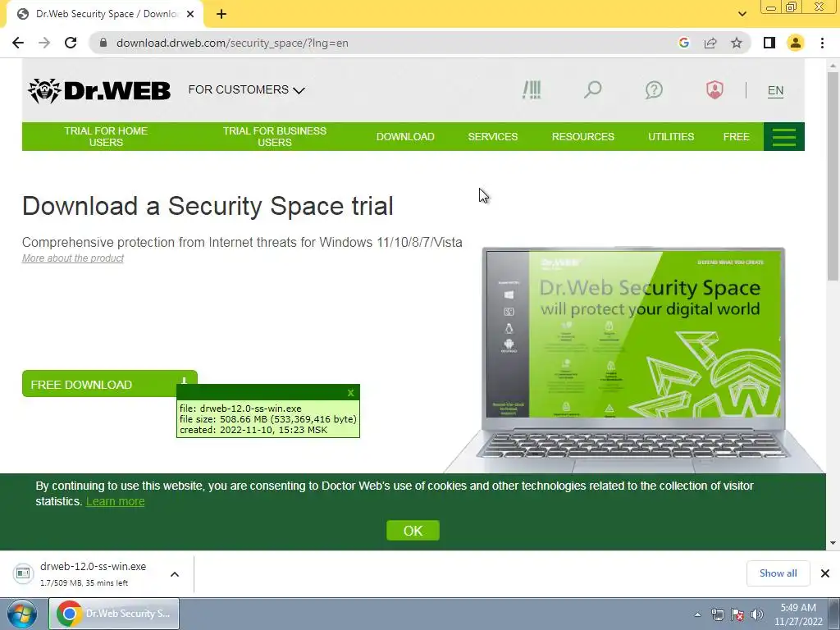The height and width of the screenshot is (630, 840).
Task: Switch language via EN link
Action: [775, 90]
